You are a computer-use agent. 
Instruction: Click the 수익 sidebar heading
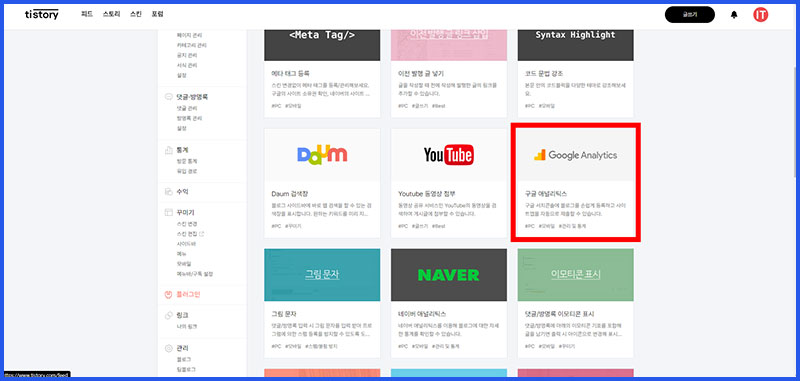pos(182,192)
